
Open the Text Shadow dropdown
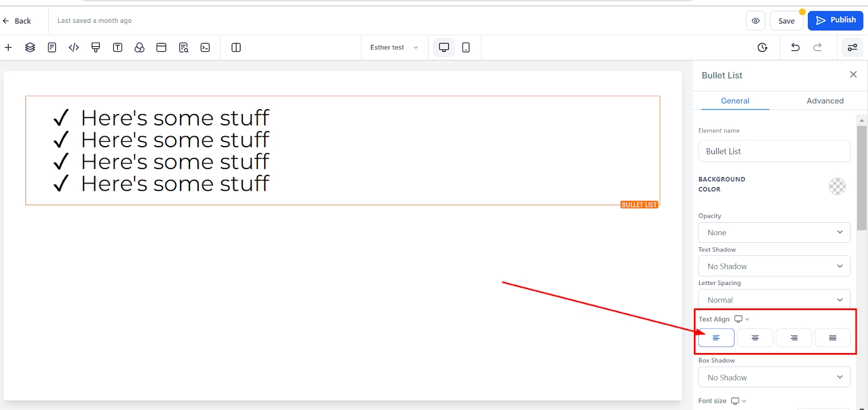pos(774,266)
